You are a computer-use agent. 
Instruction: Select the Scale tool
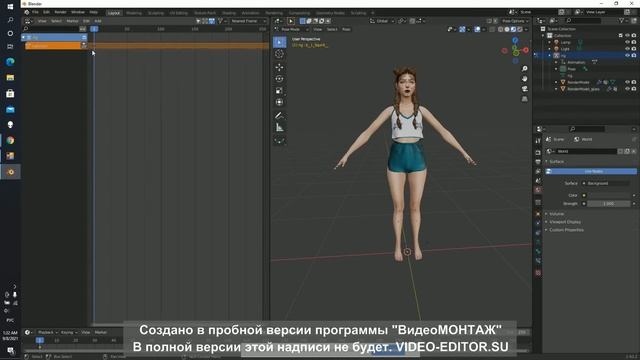tap(280, 91)
